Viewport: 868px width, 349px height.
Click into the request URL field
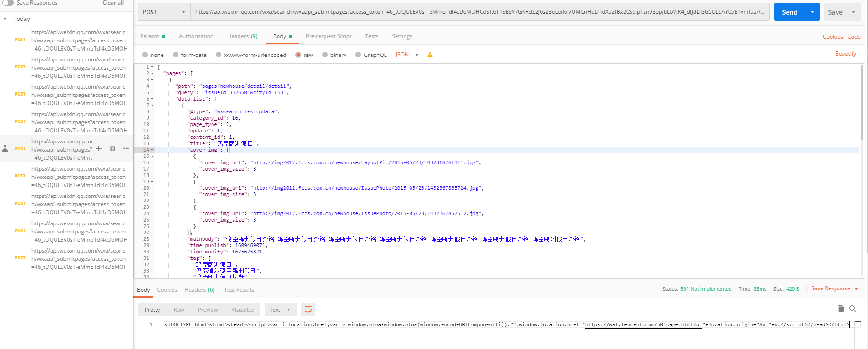point(480,12)
